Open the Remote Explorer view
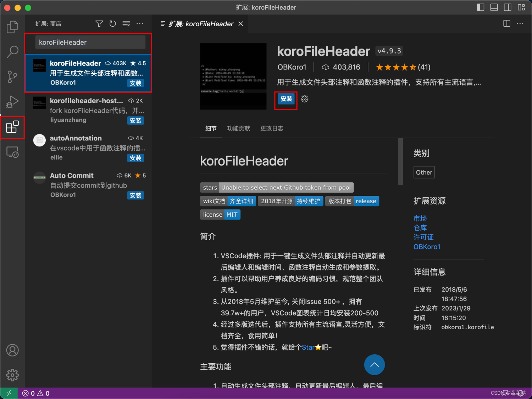Image resolution: width=532 pixels, height=399 pixels. 12,152
